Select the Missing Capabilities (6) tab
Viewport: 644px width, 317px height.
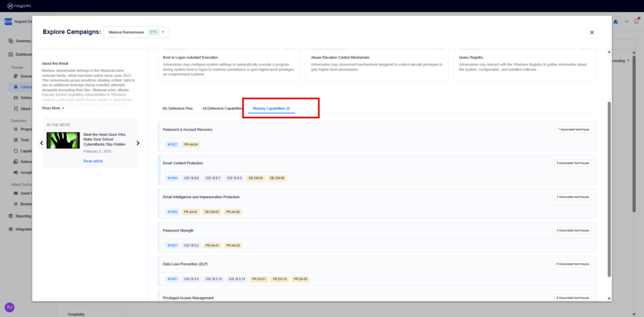pyautogui.click(x=272, y=108)
